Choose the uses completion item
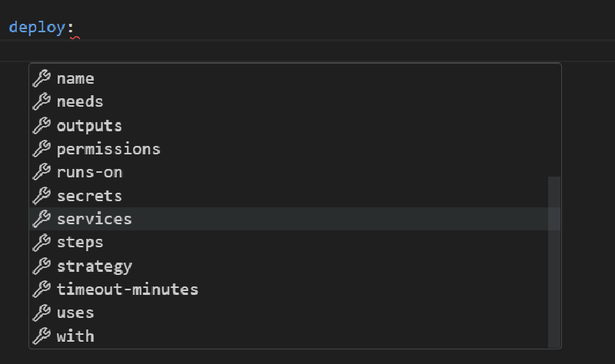This screenshot has height=364, width=615. (75, 313)
